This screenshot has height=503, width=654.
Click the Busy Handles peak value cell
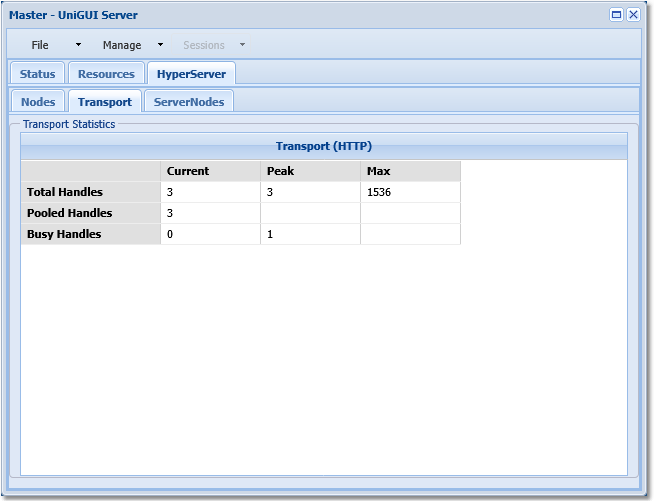click(310, 234)
